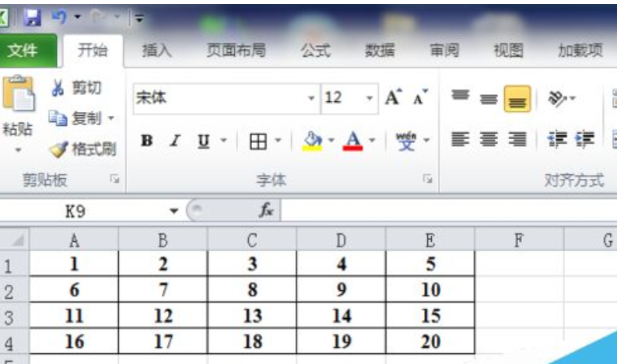Viewport: 617px width, 364px height.
Task: Select column A header
Action: pyautogui.click(x=74, y=240)
